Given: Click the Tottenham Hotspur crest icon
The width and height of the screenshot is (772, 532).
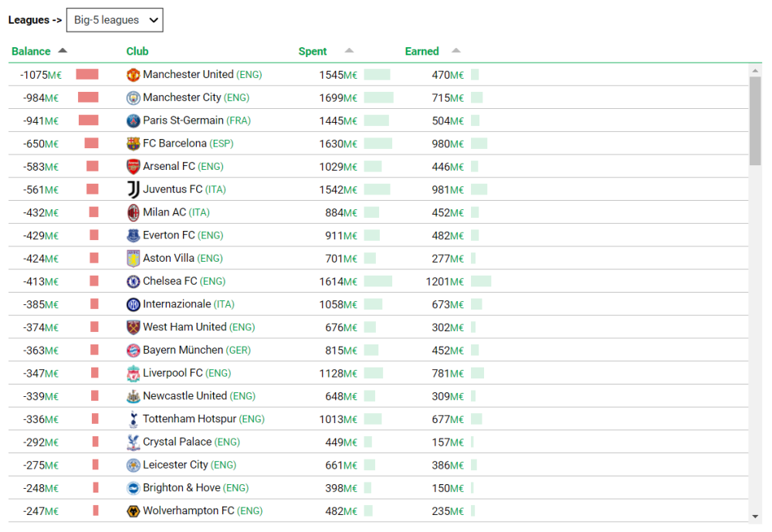Looking at the screenshot, I should coord(133,419).
